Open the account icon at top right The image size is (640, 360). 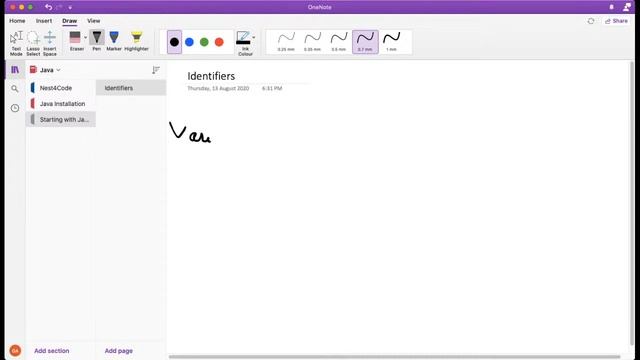[x=627, y=7]
